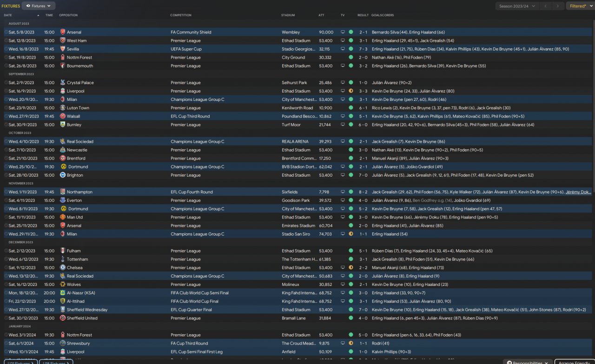The width and height of the screenshot is (595, 364).
Task: Click the Walsall club badge
Action: tap(63, 116)
